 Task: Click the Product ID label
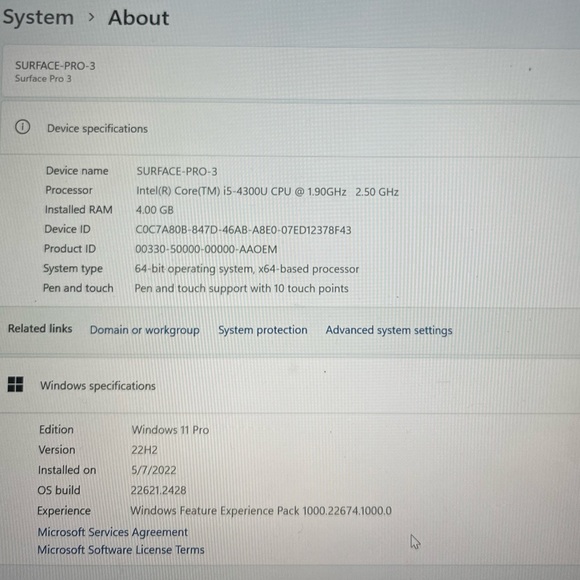(70, 249)
